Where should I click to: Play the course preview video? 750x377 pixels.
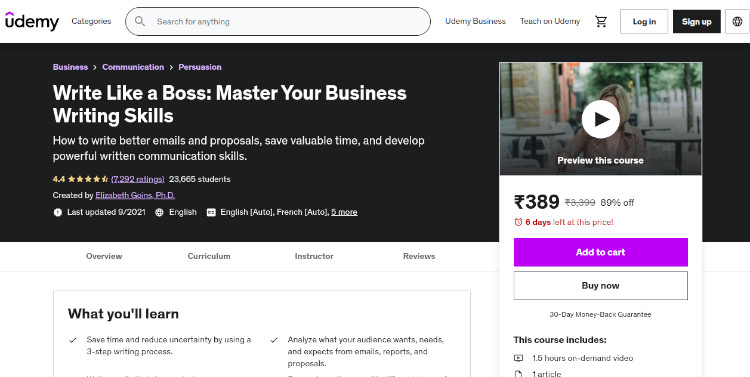(600, 119)
